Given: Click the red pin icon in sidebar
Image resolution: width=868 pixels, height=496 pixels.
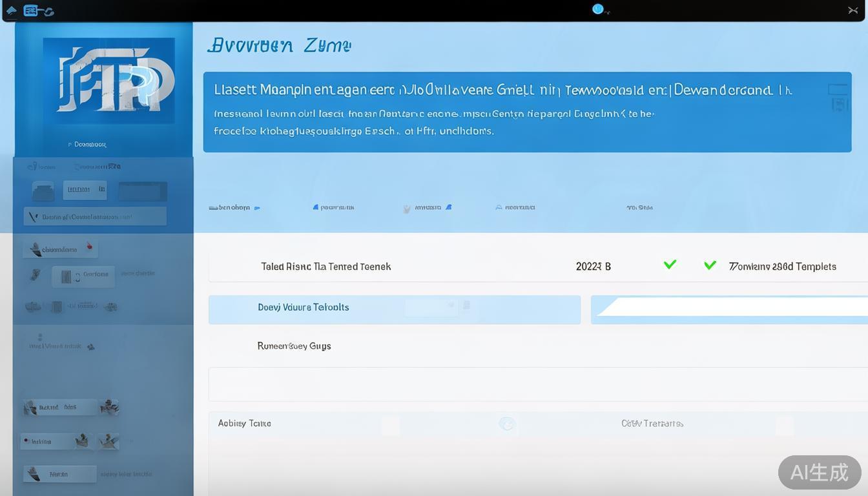Looking at the screenshot, I should [x=89, y=246].
